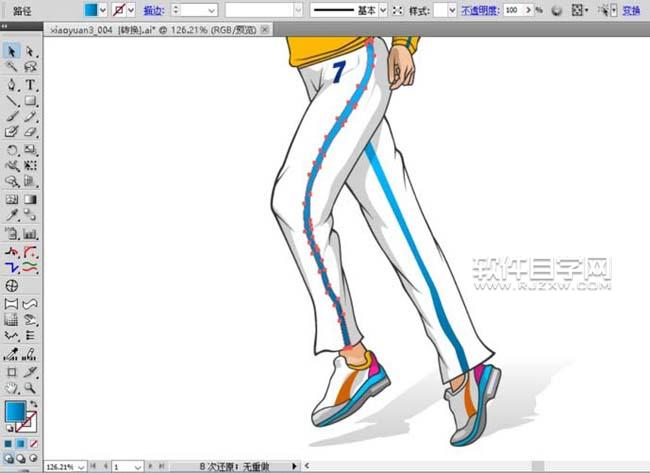Click the 描边 stroke panel link
Screen dimensions: 650x473
(x=154, y=9)
